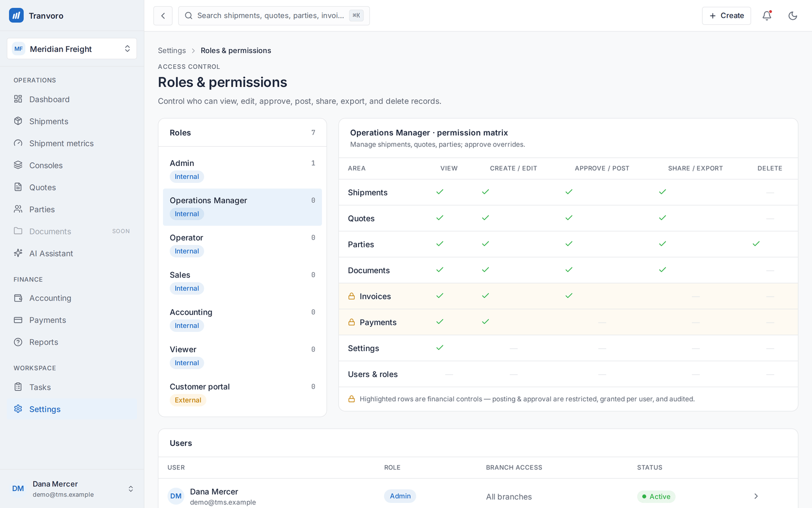Click the AI Assistant sparkle icon
The width and height of the screenshot is (812, 508).
pyautogui.click(x=18, y=253)
